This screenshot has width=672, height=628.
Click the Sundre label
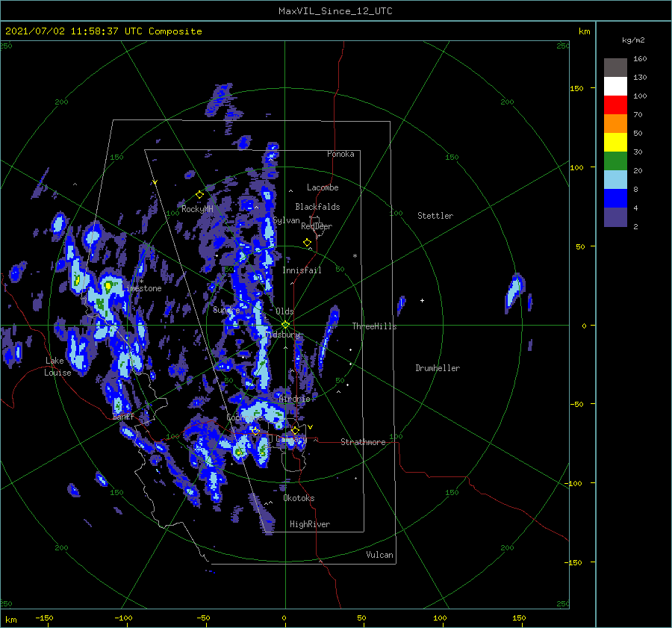pyautogui.click(x=226, y=309)
